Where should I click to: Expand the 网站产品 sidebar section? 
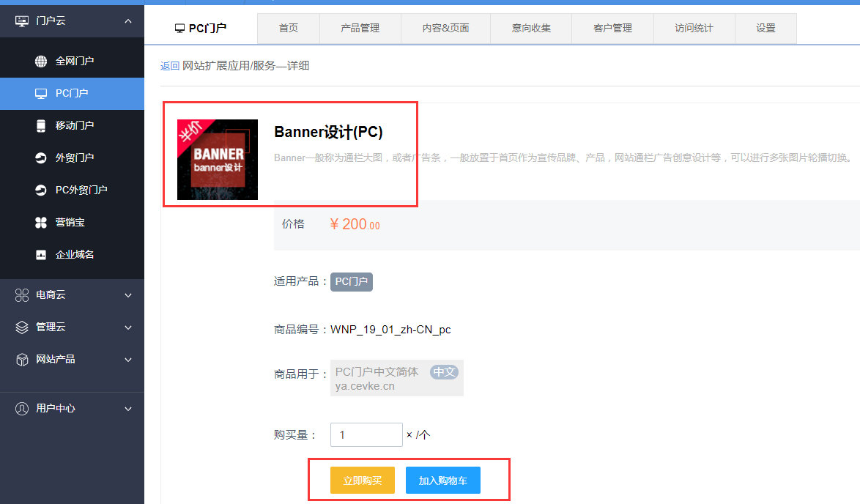[x=128, y=360]
